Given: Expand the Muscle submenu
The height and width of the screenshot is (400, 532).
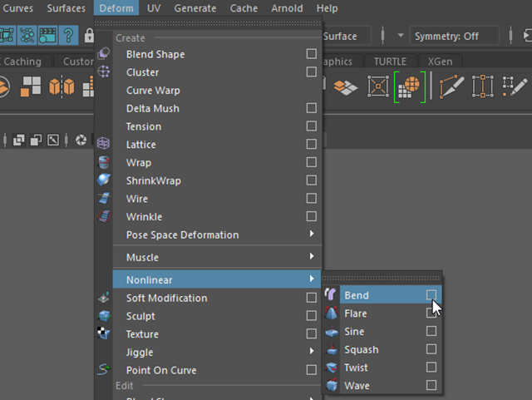Looking at the screenshot, I should pyautogui.click(x=217, y=257).
